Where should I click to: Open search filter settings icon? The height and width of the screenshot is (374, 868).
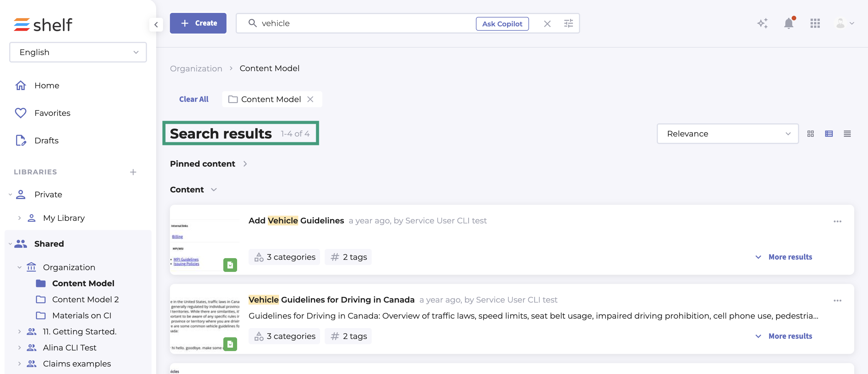[568, 24]
